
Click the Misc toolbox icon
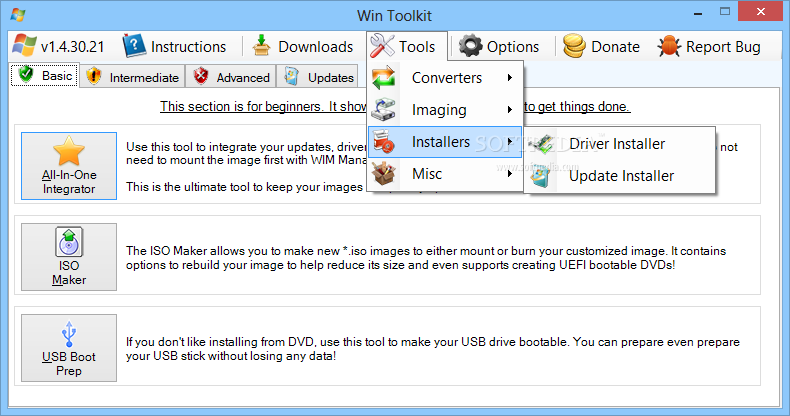pyautogui.click(x=384, y=174)
